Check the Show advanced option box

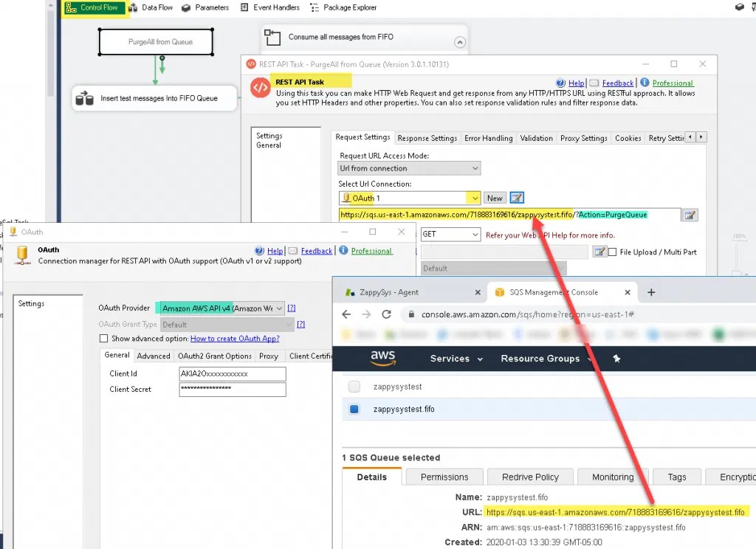[x=103, y=338]
